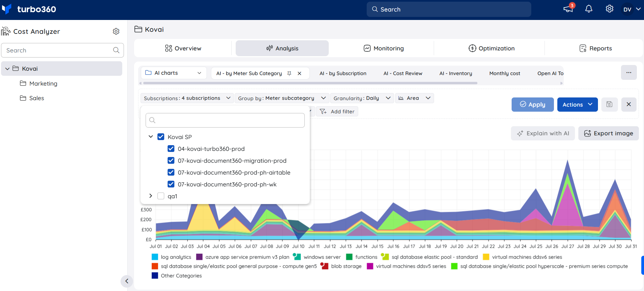The image size is (644, 291).
Task: Click Add filter button
Action: point(337,112)
